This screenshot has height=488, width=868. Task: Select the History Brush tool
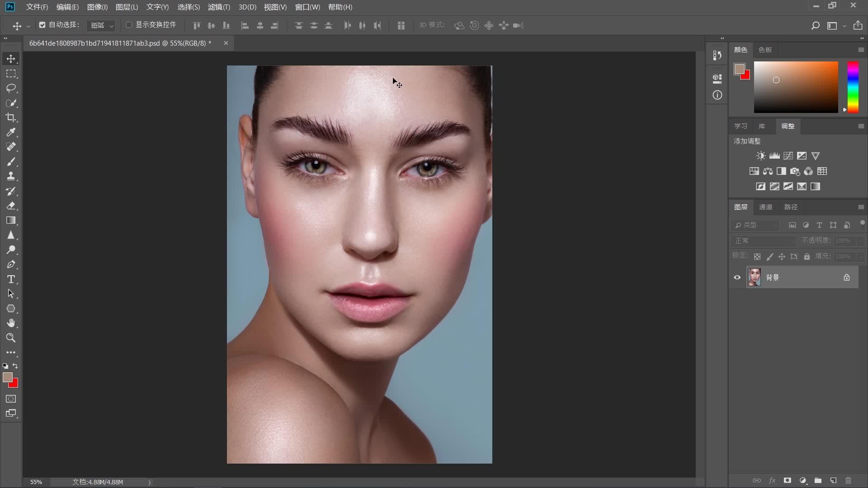point(11,191)
